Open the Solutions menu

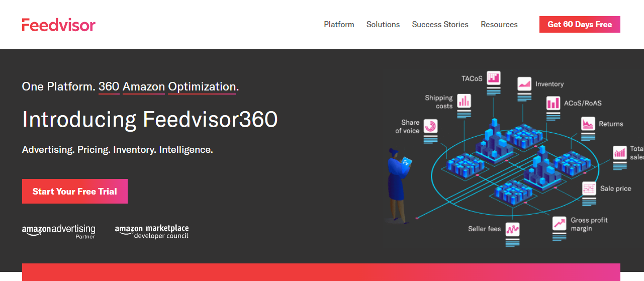pyautogui.click(x=383, y=24)
